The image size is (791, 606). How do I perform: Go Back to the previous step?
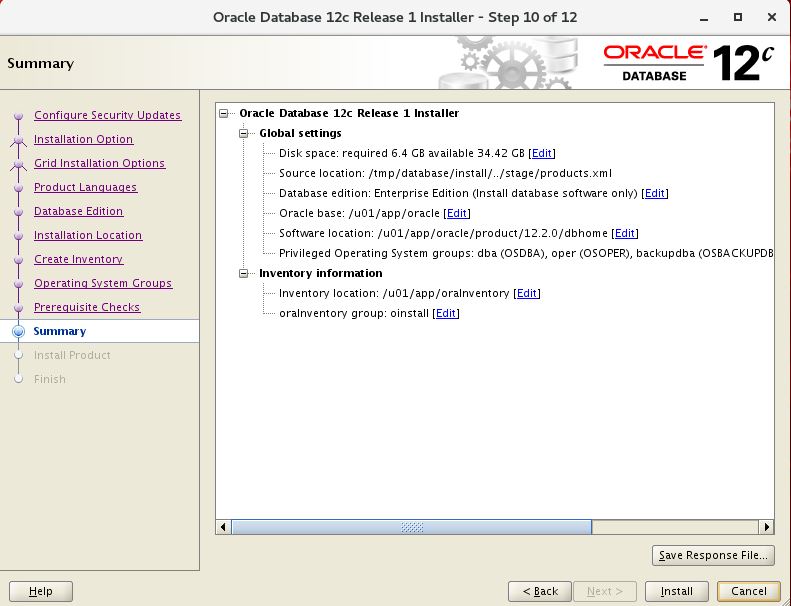tap(540, 591)
